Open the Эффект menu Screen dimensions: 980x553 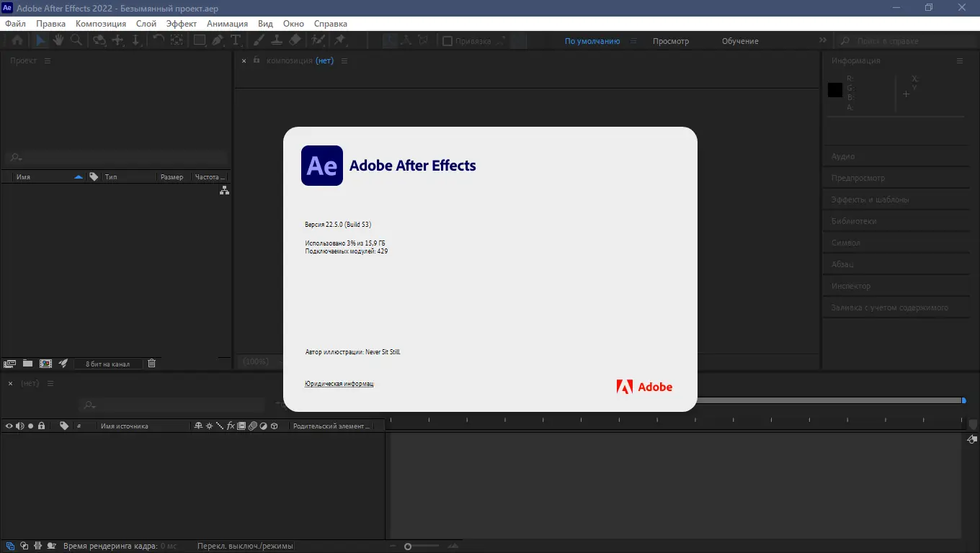point(182,23)
